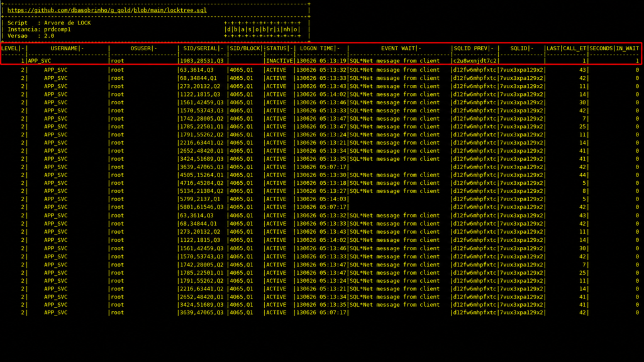Select SQLID PREV in row 4716,45284,Q2
This screenshot has height=362, width=644.
[x=475, y=183]
